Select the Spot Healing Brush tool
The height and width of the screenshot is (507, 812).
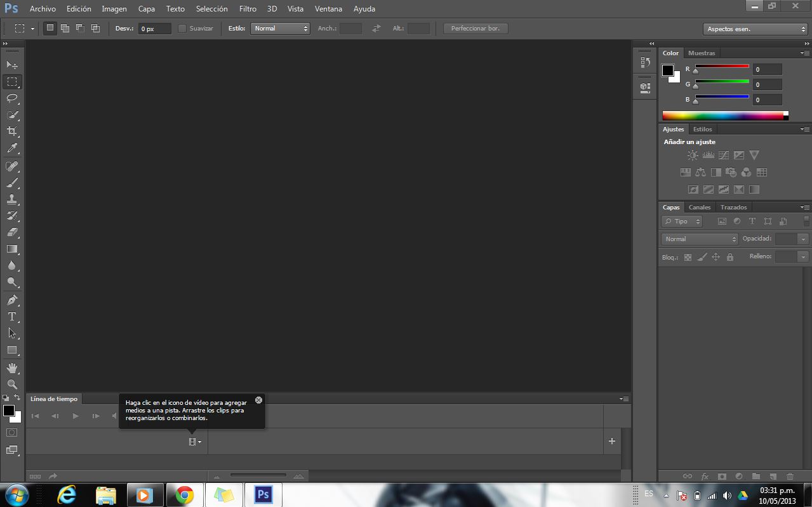click(12, 166)
